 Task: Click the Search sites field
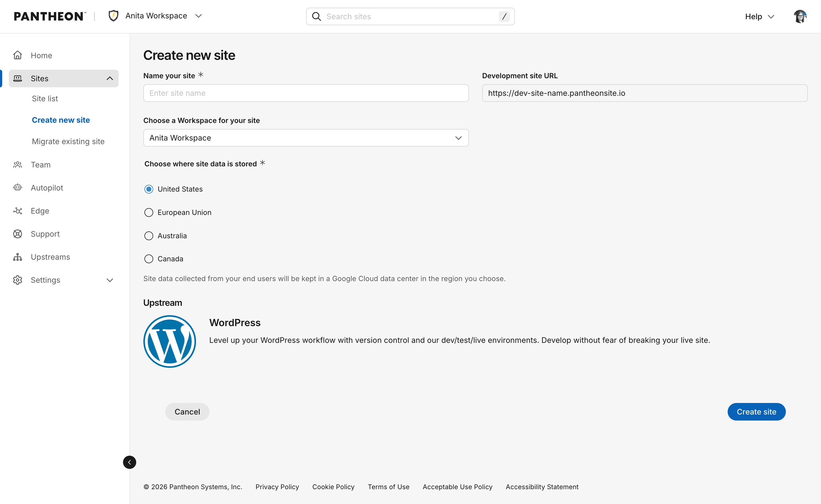410,16
